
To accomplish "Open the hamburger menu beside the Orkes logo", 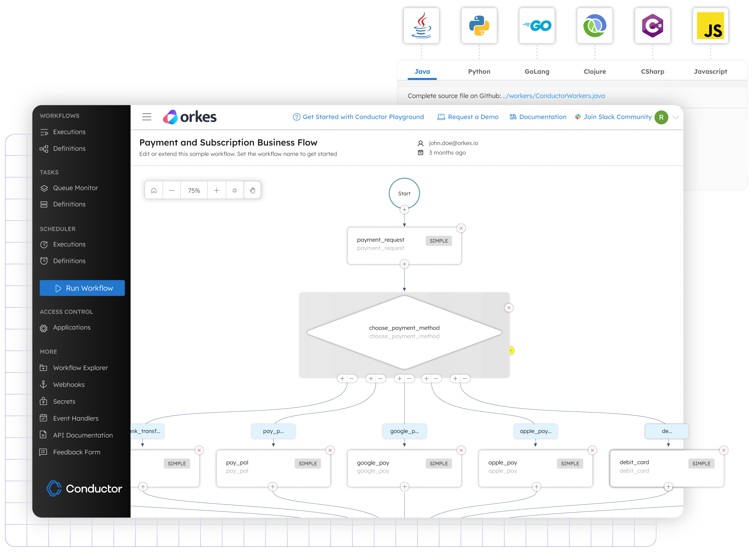I will 147,117.
